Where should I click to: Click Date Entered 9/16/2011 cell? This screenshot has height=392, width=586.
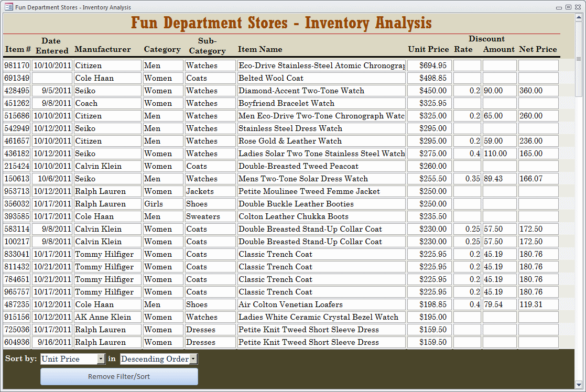pyautogui.click(x=52, y=342)
